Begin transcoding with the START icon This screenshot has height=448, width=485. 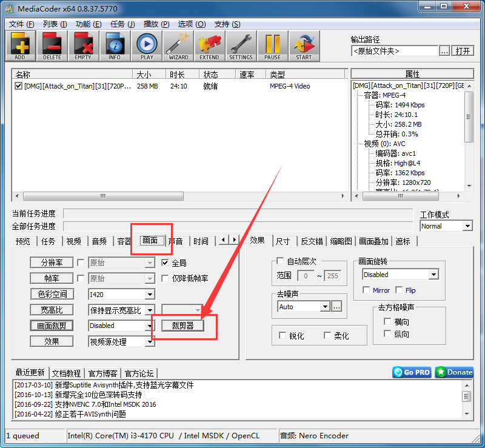pyautogui.click(x=304, y=45)
